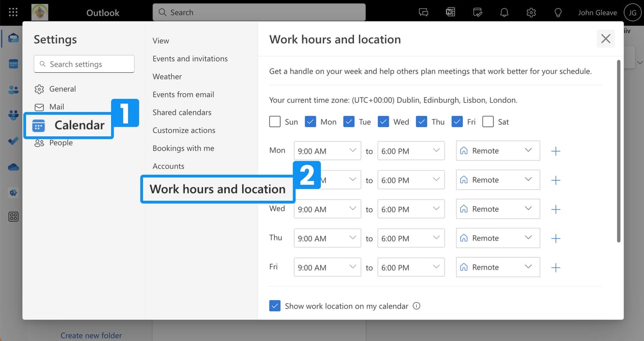The height and width of the screenshot is (341, 644).
Task: Open the tips lightbulb icon
Action: (558, 12)
